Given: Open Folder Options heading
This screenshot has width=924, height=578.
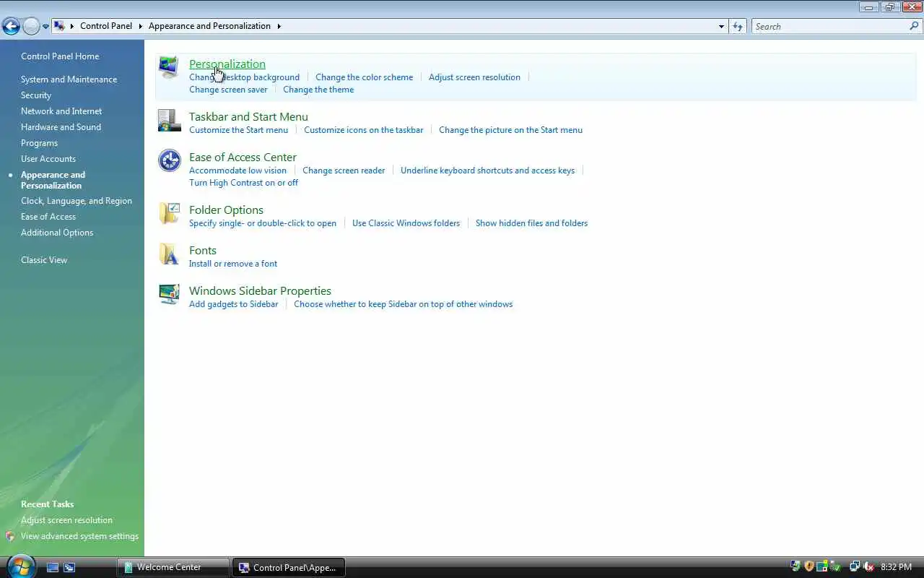Looking at the screenshot, I should coord(226,210).
